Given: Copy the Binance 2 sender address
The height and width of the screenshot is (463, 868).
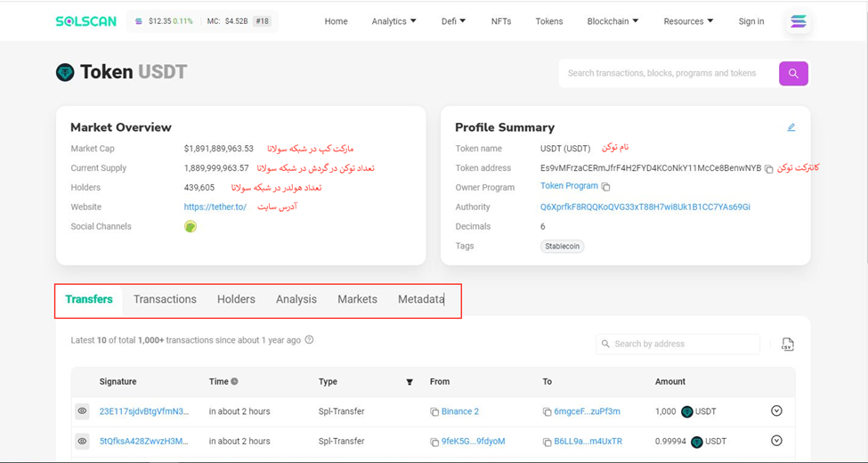Looking at the screenshot, I should pyautogui.click(x=434, y=412).
